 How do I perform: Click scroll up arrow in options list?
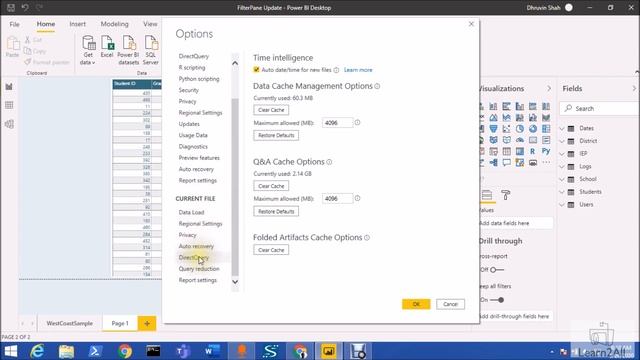(235, 63)
